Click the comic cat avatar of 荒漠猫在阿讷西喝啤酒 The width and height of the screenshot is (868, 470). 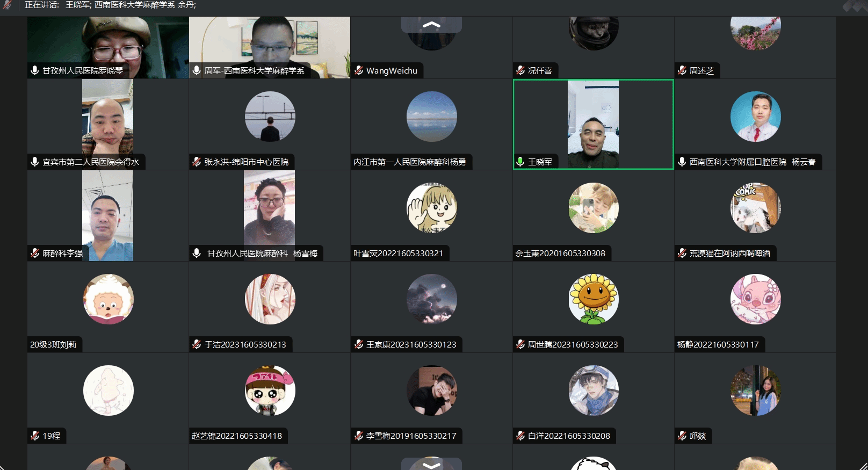click(755, 208)
